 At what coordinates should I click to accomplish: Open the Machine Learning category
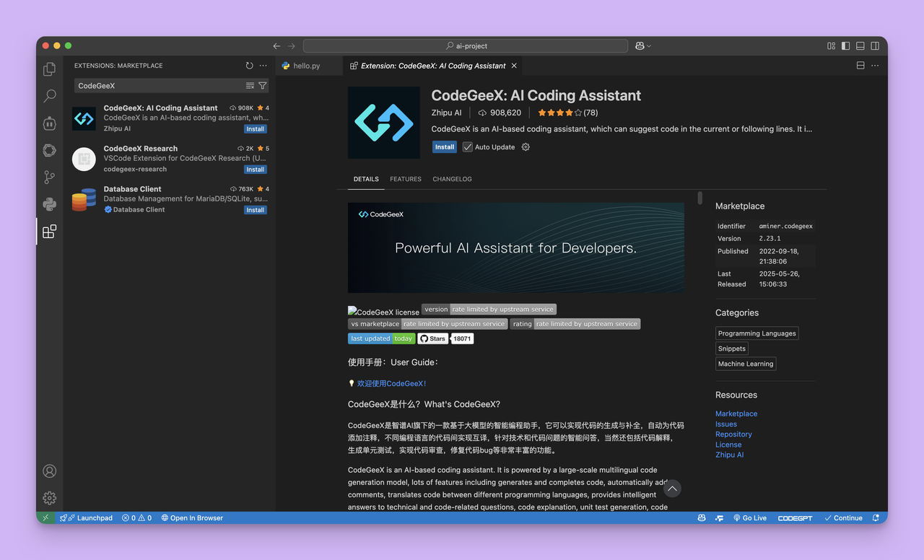point(746,364)
